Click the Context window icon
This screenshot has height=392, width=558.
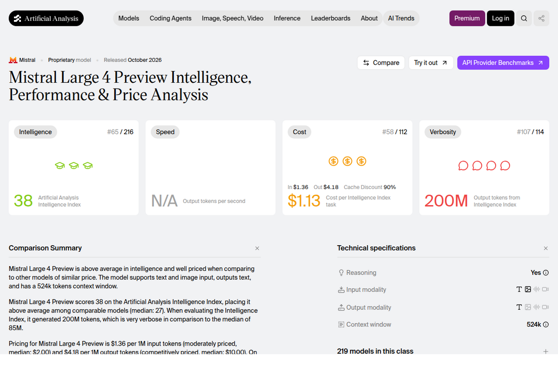click(x=341, y=325)
